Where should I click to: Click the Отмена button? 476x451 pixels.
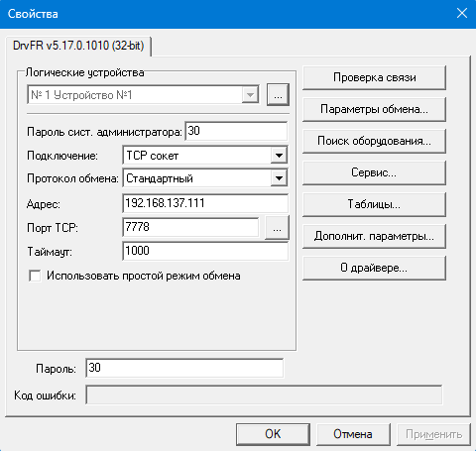[353, 434]
